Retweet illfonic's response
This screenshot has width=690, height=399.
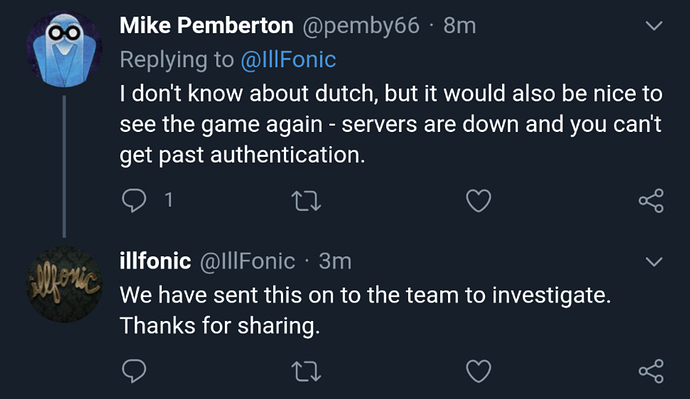pos(307,371)
